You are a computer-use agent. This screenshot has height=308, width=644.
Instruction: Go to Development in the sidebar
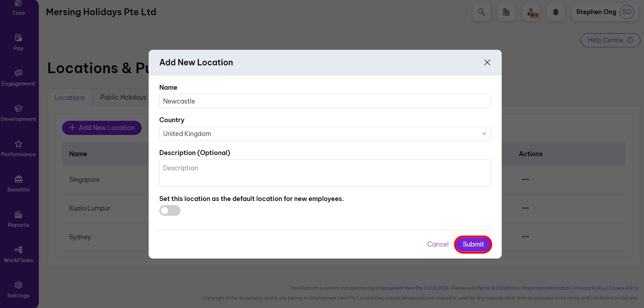point(18,113)
